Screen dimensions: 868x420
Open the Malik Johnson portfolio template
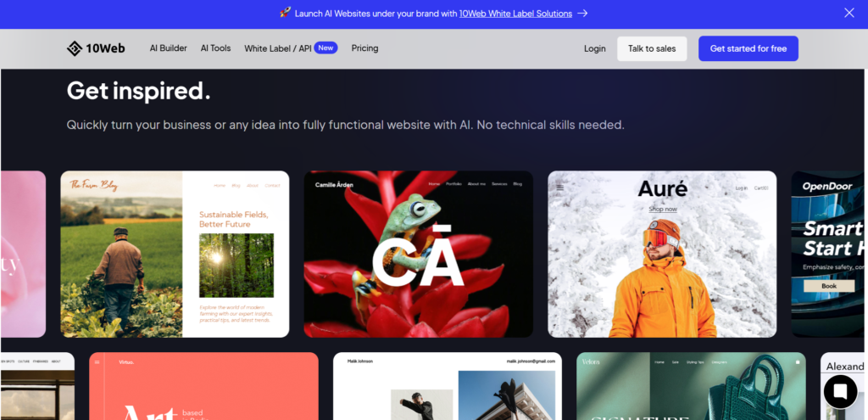pos(448,386)
